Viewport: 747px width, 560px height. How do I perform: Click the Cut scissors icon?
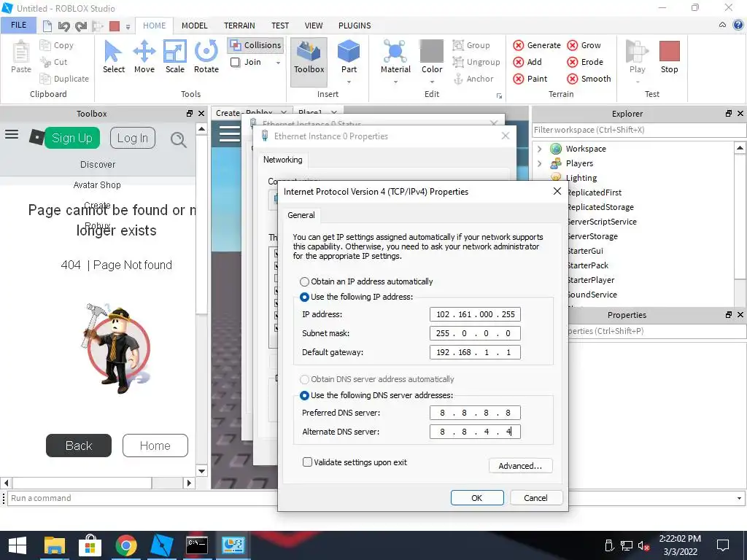click(45, 62)
